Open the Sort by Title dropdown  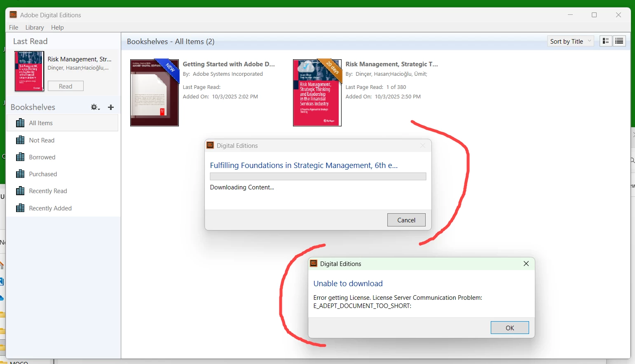click(571, 41)
